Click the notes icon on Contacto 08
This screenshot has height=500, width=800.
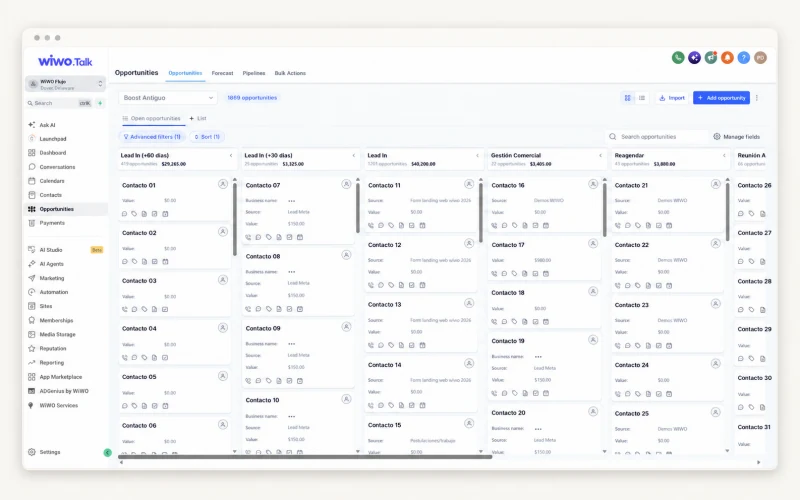pos(279,309)
